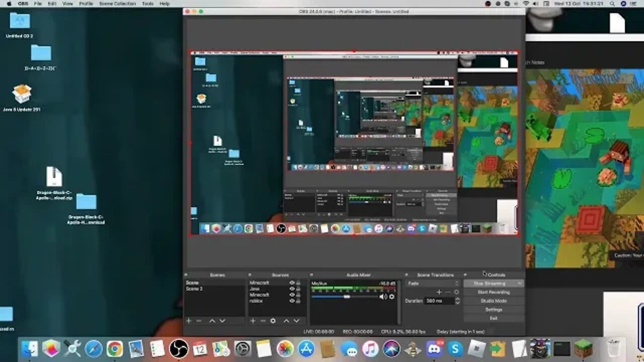The width and height of the screenshot is (644, 362).
Task: Open System Preferences in the dock
Action: (243, 348)
